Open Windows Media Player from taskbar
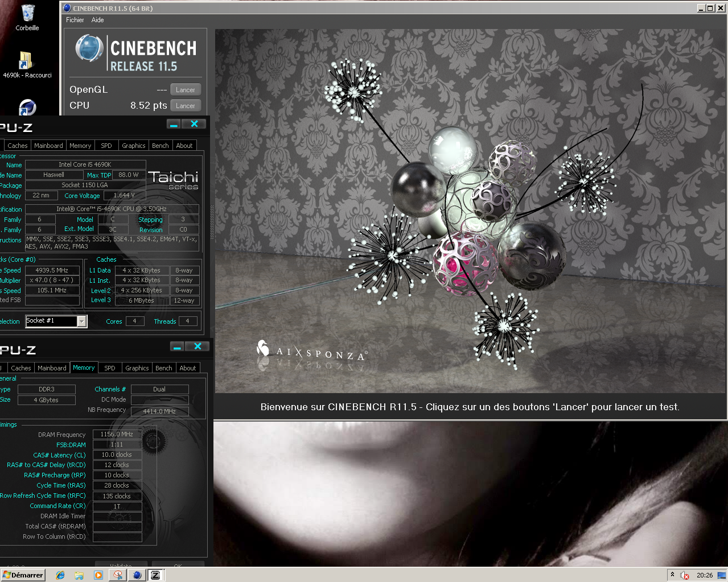 [98, 575]
